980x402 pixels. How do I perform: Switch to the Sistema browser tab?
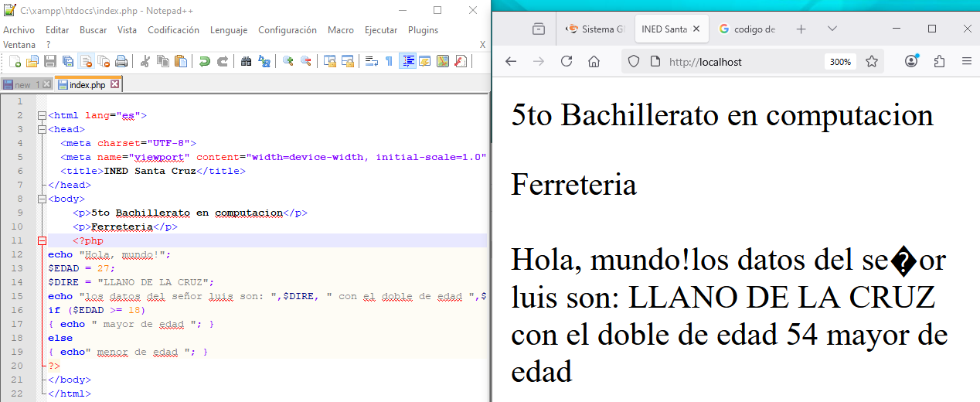coord(595,29)
